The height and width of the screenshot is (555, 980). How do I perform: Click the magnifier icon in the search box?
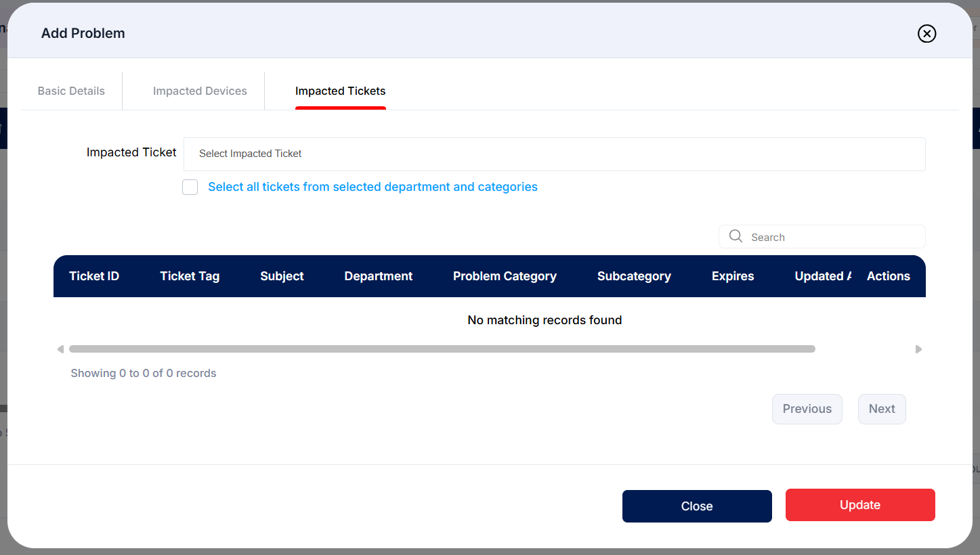pos(736,236)
